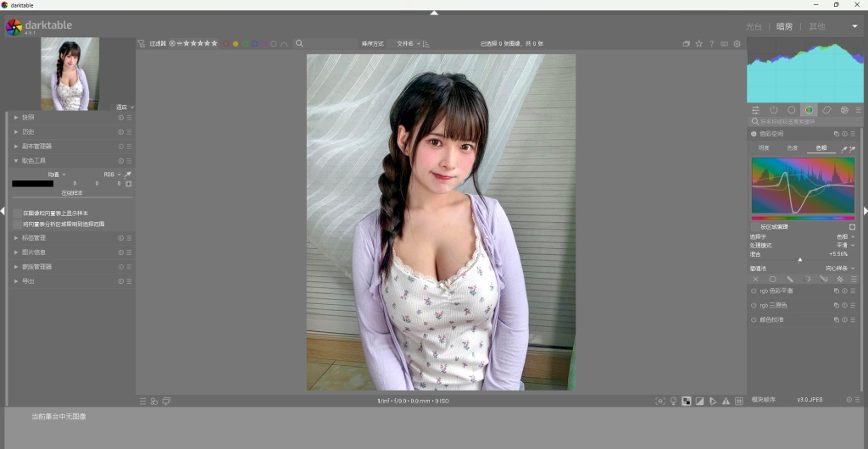Click the module search input field
Viewport: 868px width, 449px height.
pos(805,122)
